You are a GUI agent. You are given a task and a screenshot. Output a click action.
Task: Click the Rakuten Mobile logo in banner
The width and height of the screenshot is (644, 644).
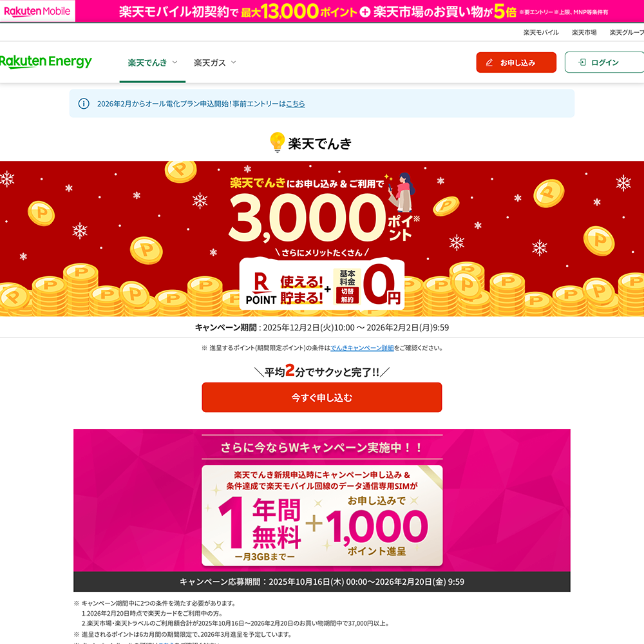pyautogui.click(x=37, y=11)
